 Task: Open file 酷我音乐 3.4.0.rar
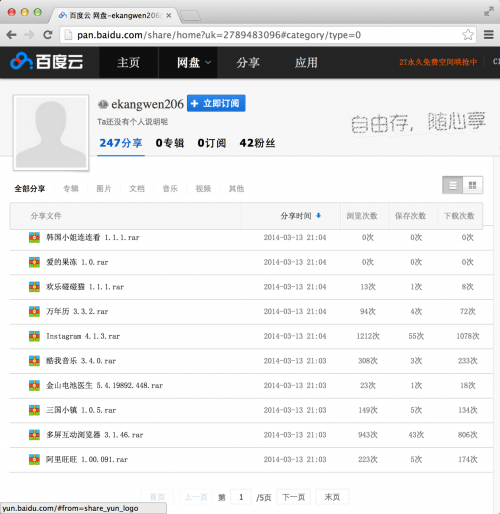coord(81,361)
